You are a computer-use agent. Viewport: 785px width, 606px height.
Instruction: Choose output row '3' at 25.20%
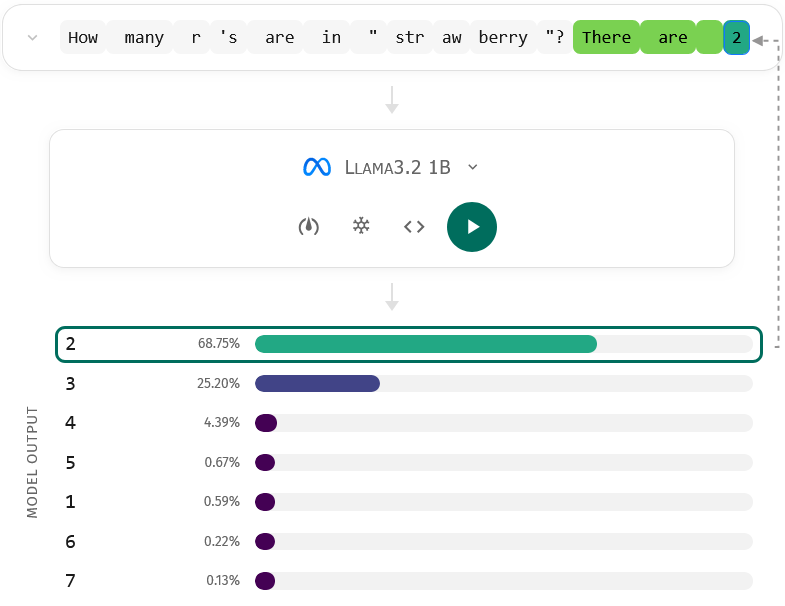tap(408, 383)
